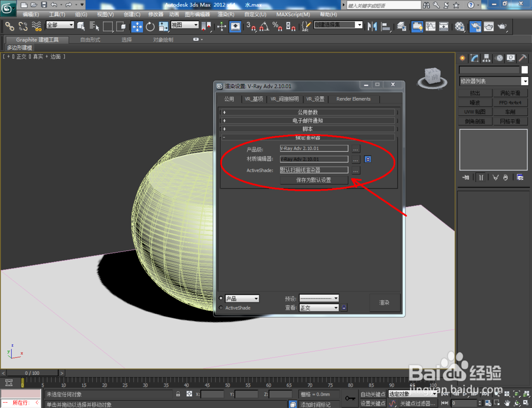Click Bind to Space Warp icon
The height and width of the screenshot is (408, 532).
click(36, 26)
